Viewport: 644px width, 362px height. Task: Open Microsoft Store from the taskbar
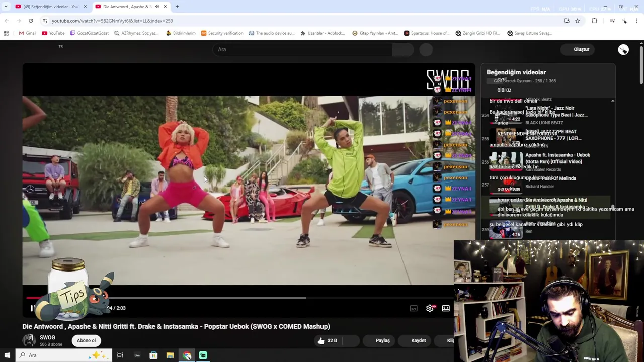pos(153,355)
